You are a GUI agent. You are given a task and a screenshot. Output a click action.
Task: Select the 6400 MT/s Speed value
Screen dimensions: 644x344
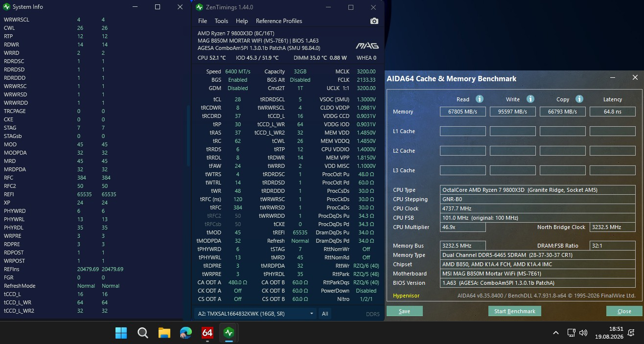click(238, 71)
